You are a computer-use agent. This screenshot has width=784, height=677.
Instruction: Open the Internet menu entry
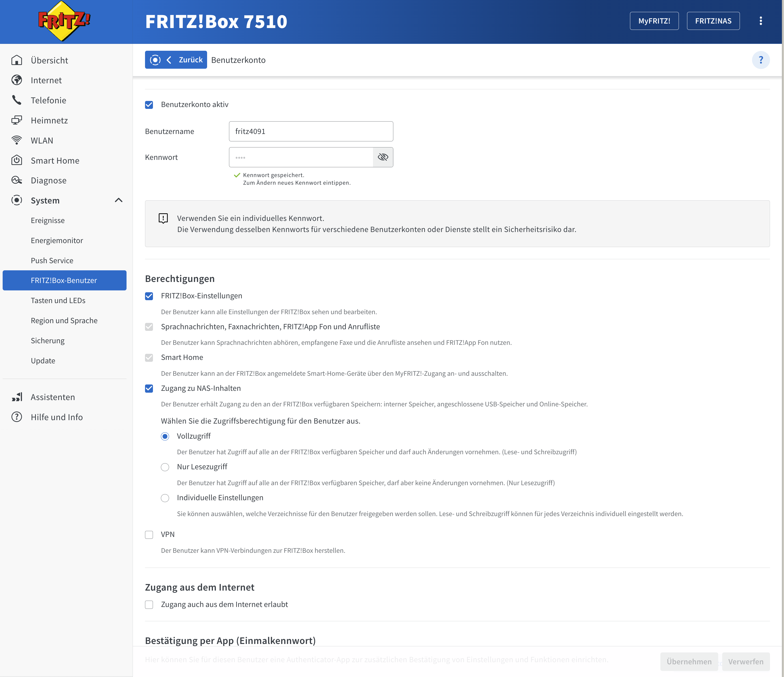click(64, 80)
